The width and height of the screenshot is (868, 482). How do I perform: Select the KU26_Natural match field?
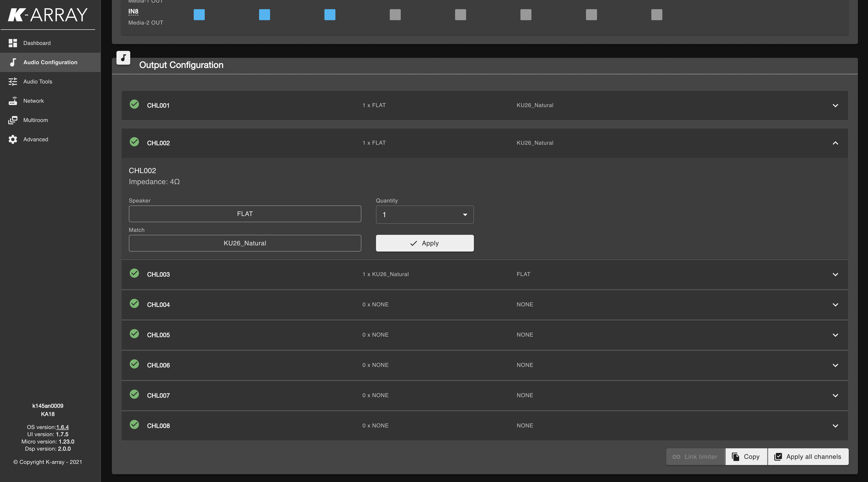(245, 243)
